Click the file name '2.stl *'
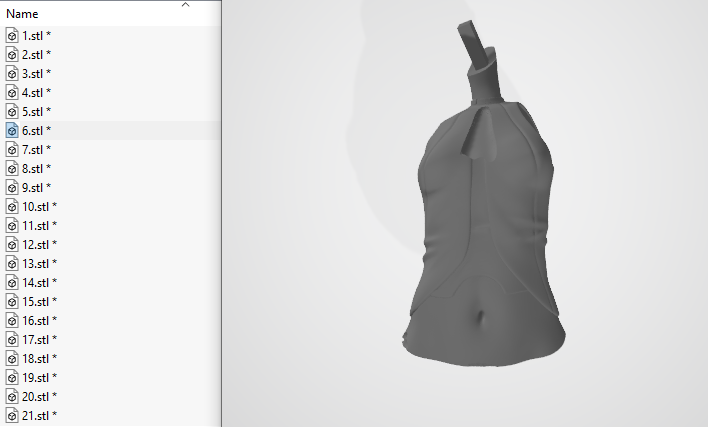This screenshot has height=427, width=708. coord(37,54)
